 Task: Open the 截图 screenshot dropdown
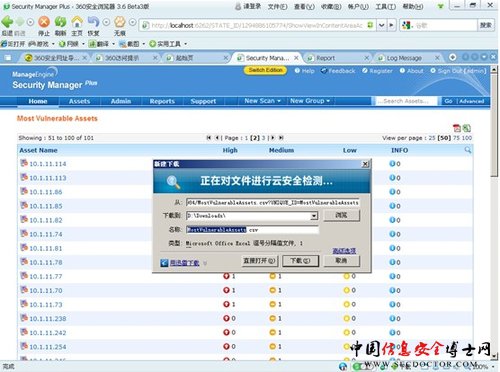tap(144, 44)
